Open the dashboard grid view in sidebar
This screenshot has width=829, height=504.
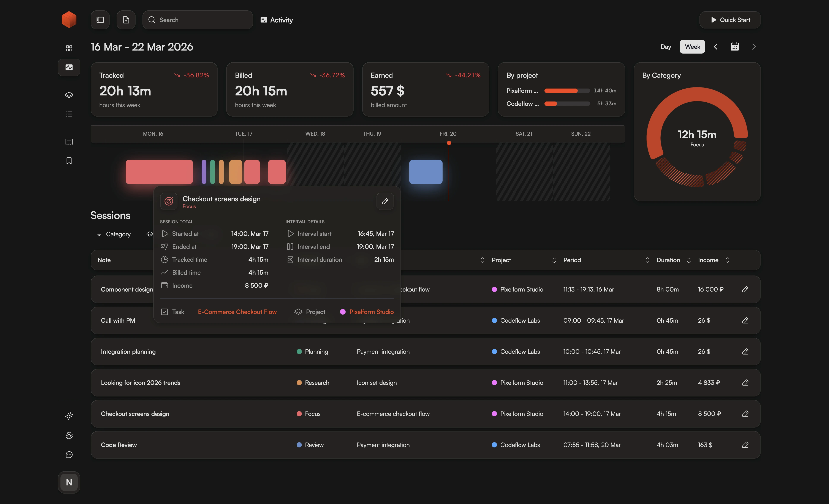69,48
